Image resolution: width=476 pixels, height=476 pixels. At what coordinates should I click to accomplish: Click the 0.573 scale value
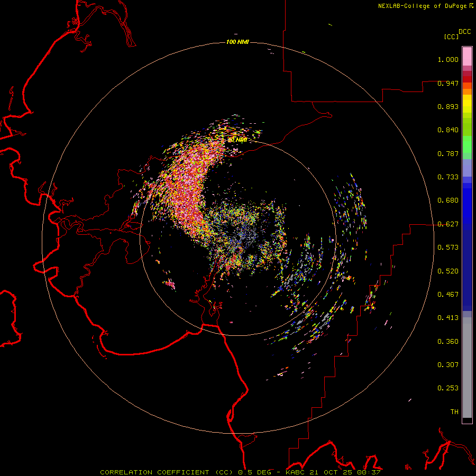pos(448,248)
